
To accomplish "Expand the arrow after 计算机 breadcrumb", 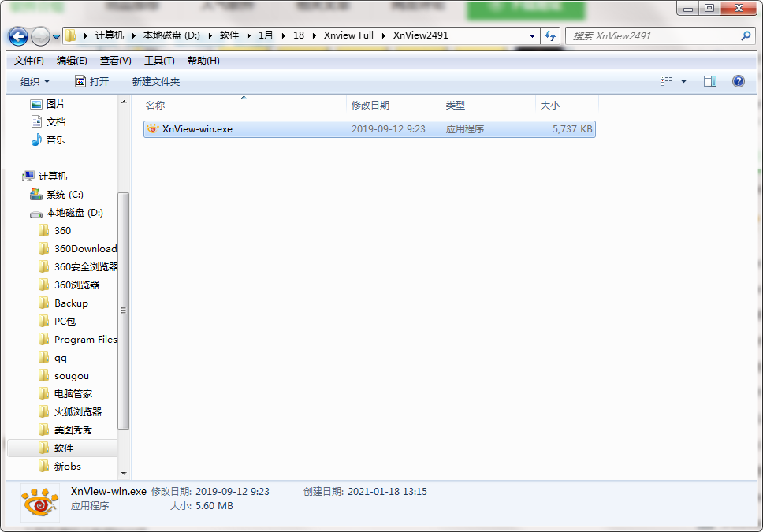I will pyautogui.click(x=133, y=35).
